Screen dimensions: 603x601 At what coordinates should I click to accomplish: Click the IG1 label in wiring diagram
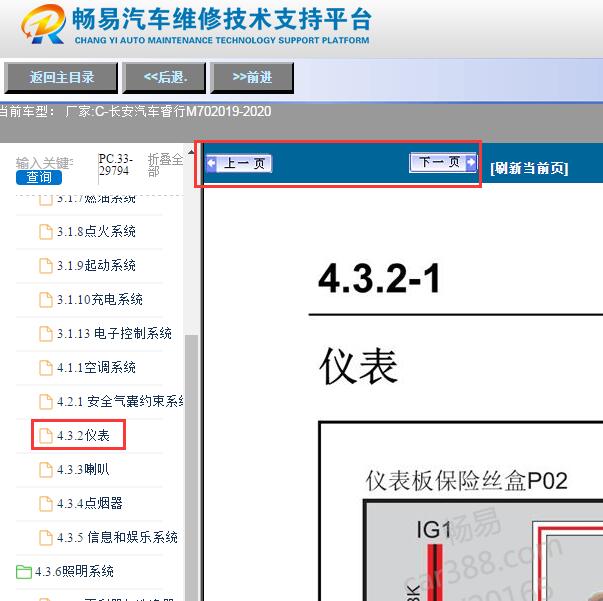[x=433, y=529]
